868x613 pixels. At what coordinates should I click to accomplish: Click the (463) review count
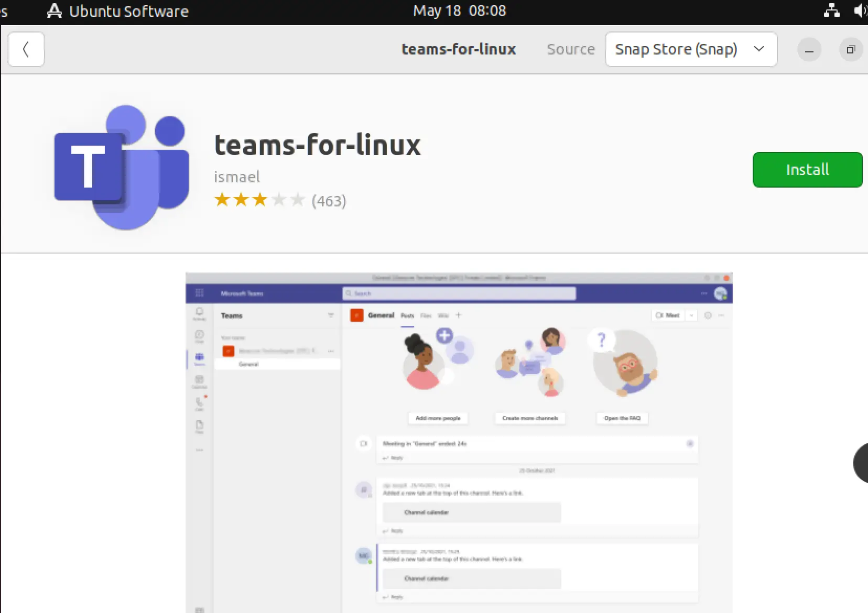329,201
